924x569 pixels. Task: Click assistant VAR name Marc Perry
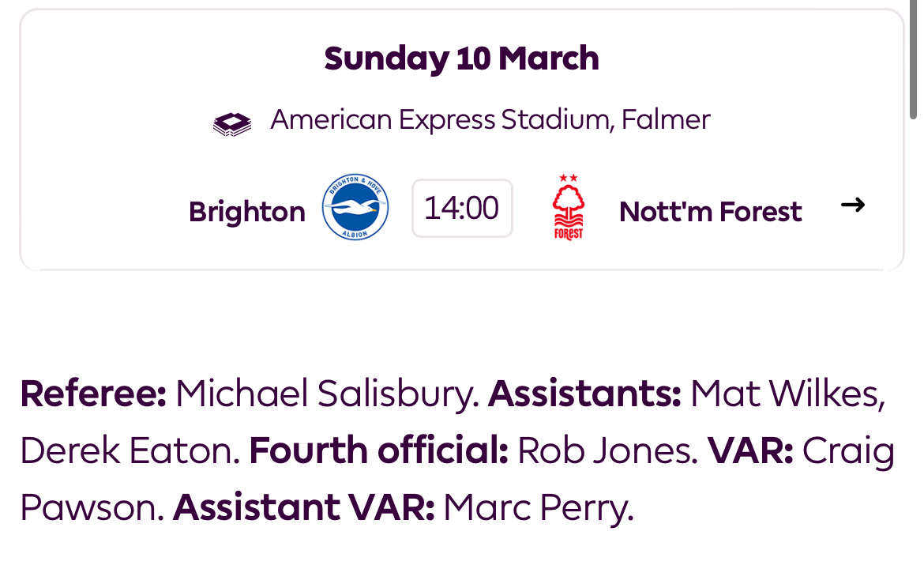tap(539, 508)
